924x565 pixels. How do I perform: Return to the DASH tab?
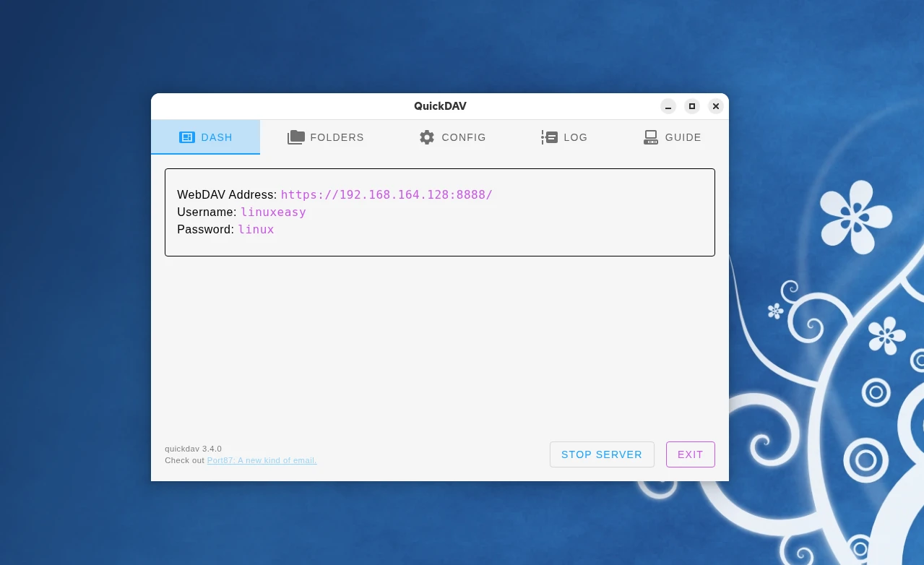tap(205, 137)
